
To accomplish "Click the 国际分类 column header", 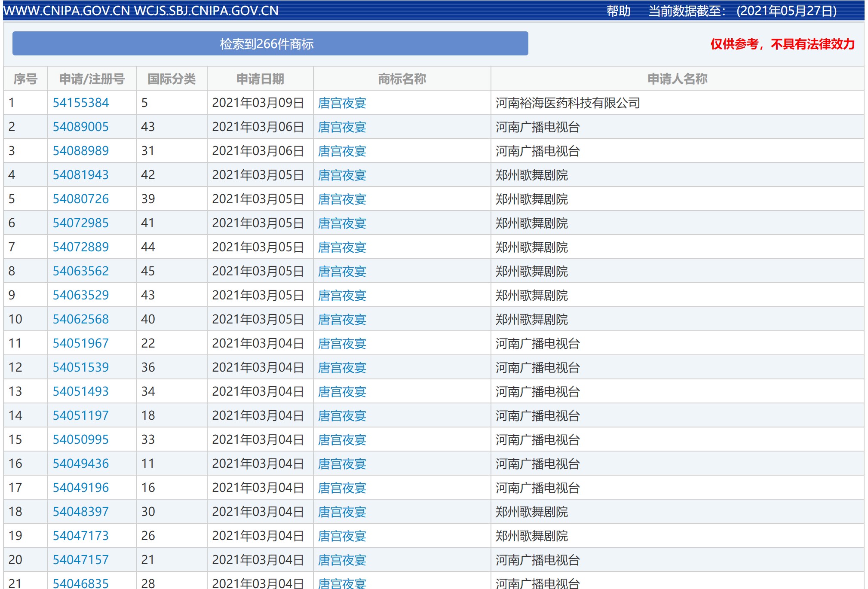I will pyautogui.click(x=172, y=79).
